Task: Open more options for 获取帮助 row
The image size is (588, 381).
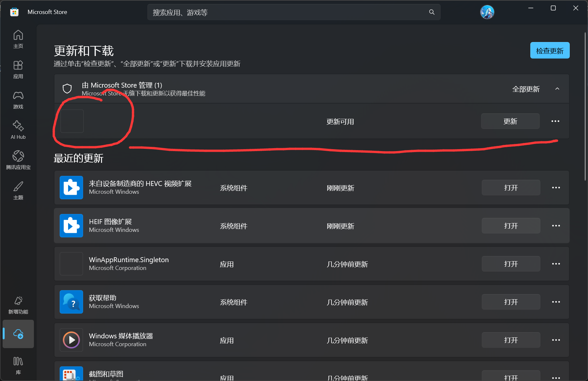Action: point(556,302)
